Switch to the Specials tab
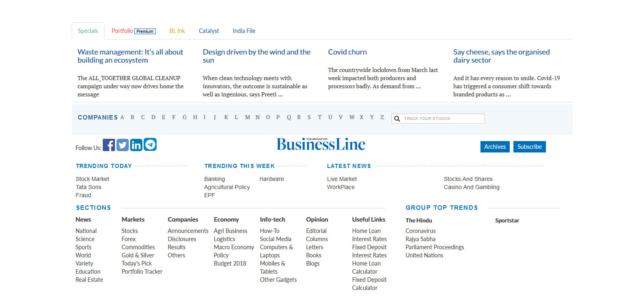This screenshot has height=296, width=644. click(x=88, y=31)
